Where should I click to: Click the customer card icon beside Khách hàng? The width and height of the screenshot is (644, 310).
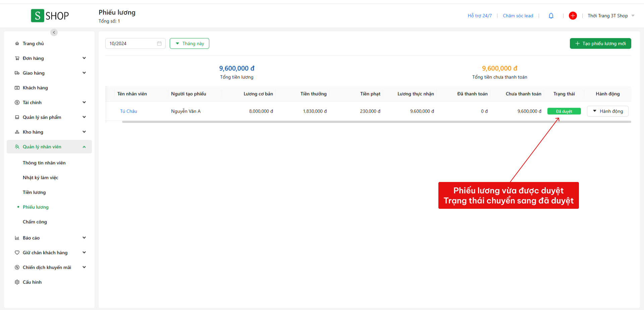(17, 88)
